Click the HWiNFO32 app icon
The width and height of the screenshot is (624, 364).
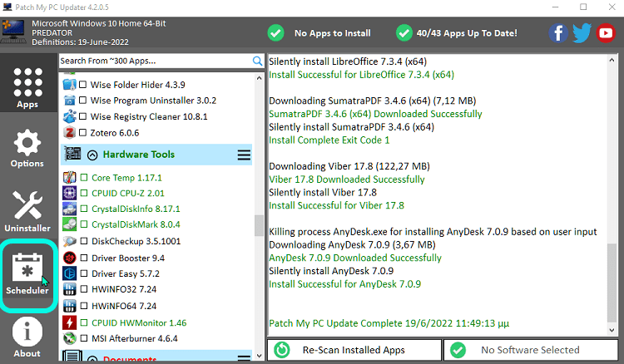[x=69, y=289]
